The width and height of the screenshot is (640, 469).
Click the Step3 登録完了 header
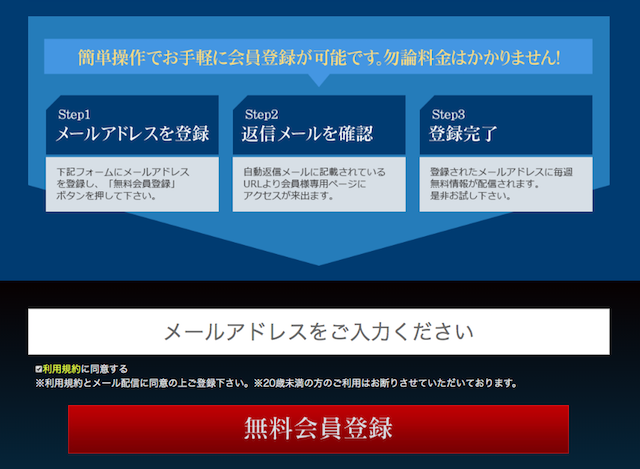(x=504, y=125)
